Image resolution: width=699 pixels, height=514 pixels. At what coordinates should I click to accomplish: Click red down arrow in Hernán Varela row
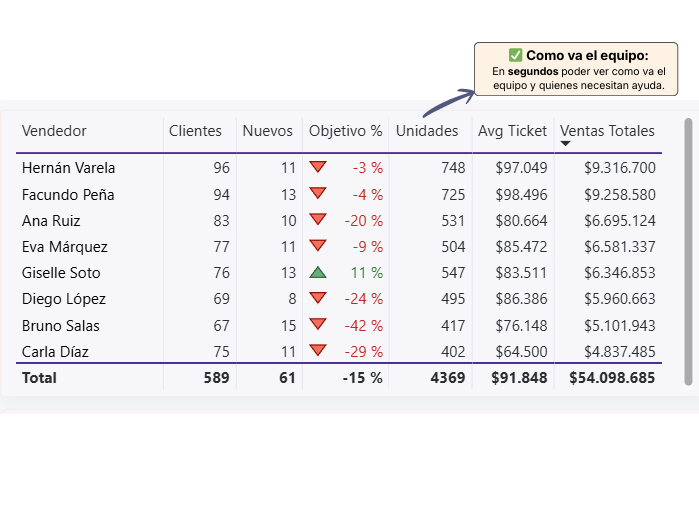(318, 167)
